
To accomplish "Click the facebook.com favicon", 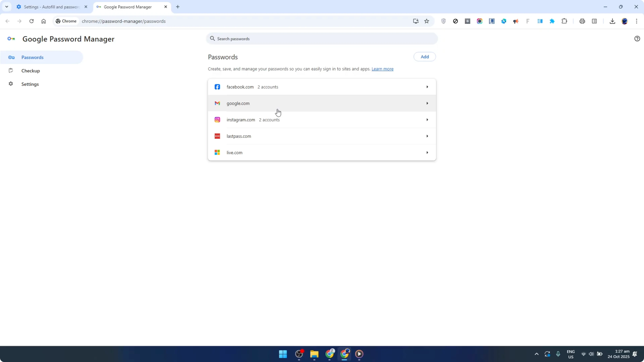I will point(217,87).
